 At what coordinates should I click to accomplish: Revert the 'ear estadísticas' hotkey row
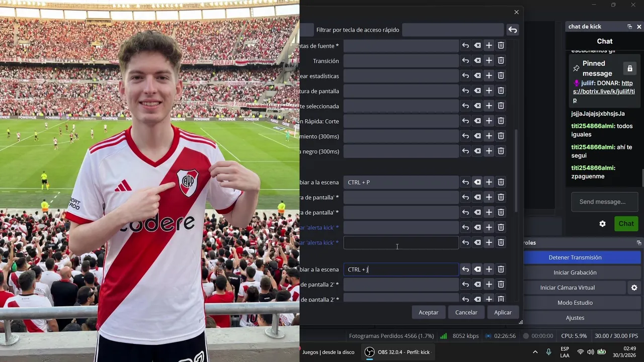tap(465, 76)
